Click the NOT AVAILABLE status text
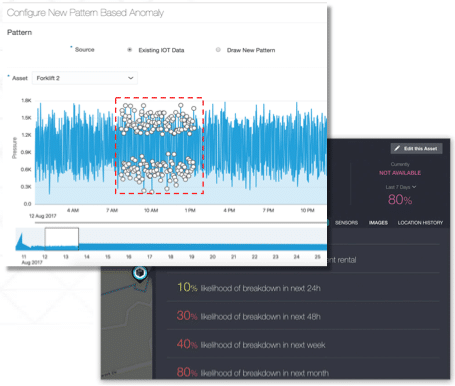455x386 pixels. pyautogui.click(x=400, y=173)
